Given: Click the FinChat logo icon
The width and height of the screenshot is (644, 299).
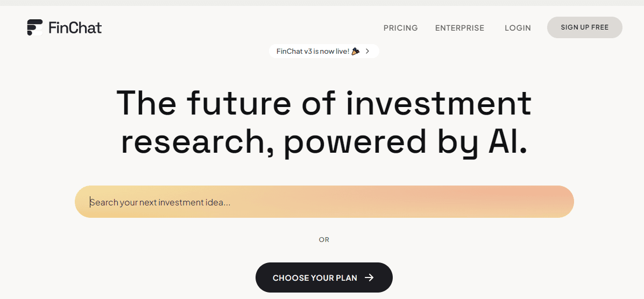Looking at the screenshot, I should [x=35, y=27].
